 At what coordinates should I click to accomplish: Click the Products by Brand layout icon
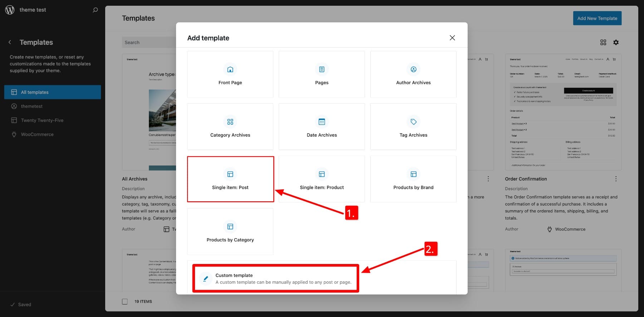pyautogui.click(x=413, y=174)
